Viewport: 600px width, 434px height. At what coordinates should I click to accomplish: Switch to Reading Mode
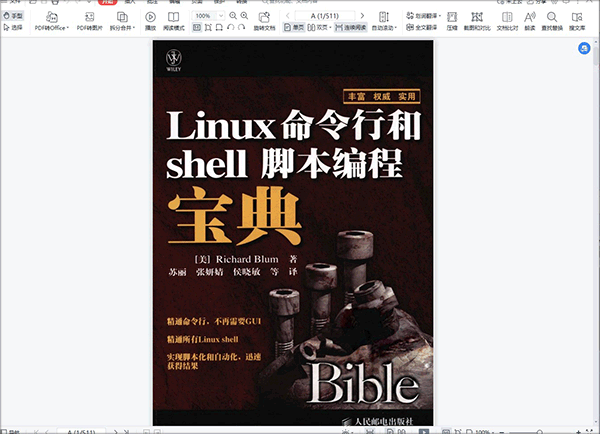tap(173, 21)
